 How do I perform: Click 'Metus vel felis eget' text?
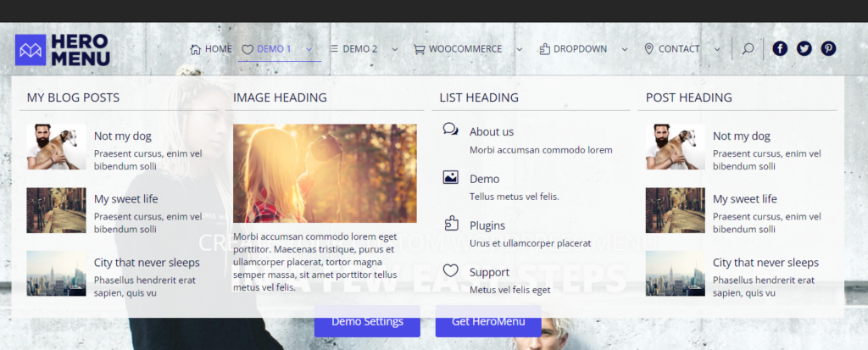(x=509, y=290)
